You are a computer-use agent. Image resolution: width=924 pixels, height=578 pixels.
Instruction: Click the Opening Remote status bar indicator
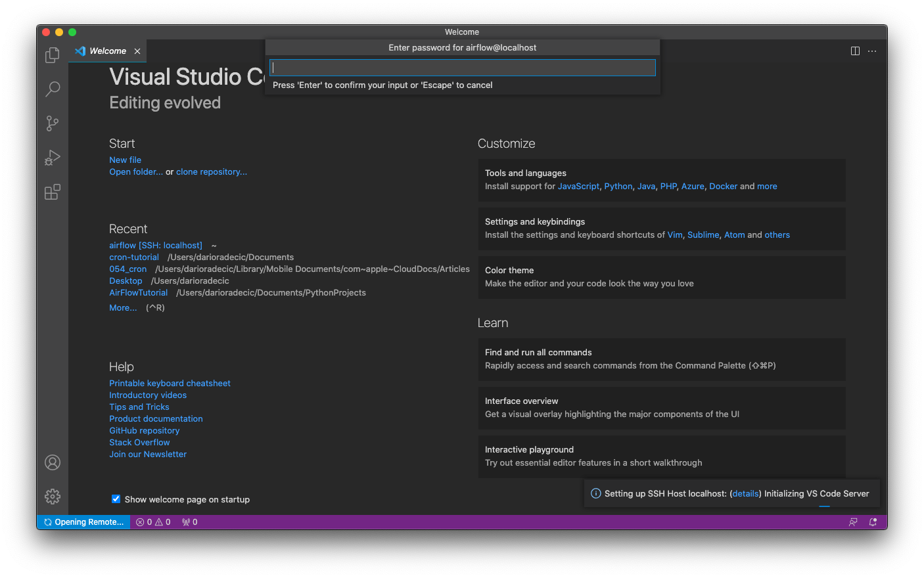click(x=83, y=522)
